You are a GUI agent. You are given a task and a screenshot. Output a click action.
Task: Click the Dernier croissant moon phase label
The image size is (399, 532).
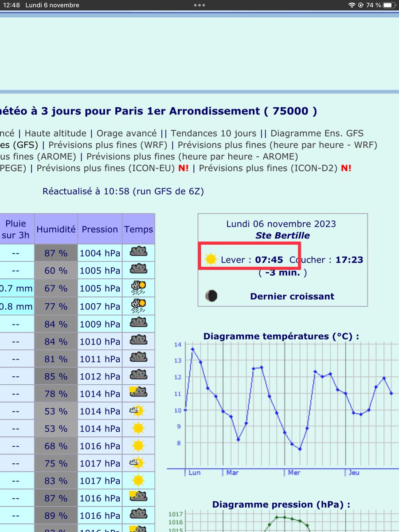tap(292, 297)
